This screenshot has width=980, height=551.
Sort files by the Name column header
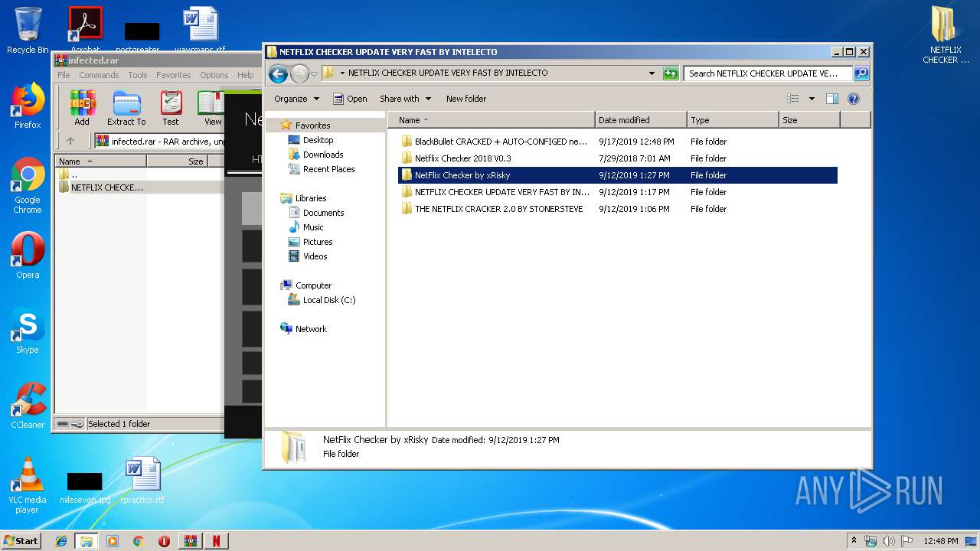(492, 120)
